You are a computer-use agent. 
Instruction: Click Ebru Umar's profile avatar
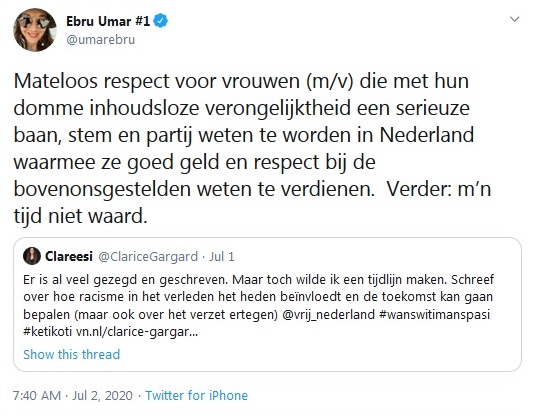34,30
